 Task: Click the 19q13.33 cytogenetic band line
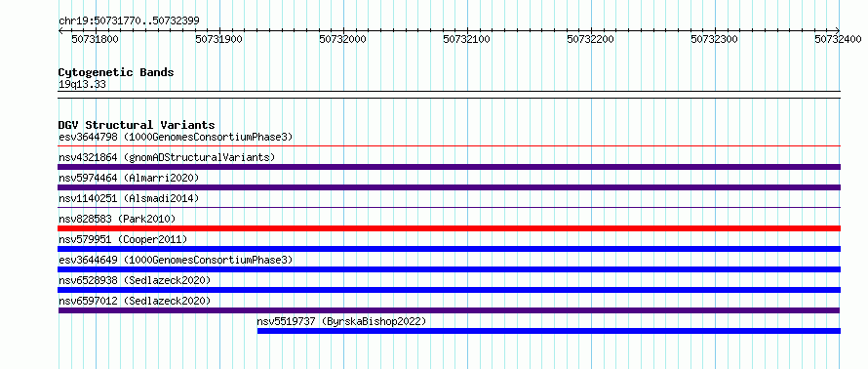click(450, 95)
